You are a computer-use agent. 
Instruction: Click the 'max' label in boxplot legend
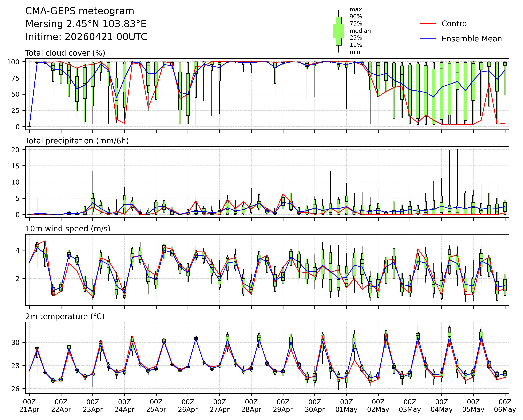point(356,10)
